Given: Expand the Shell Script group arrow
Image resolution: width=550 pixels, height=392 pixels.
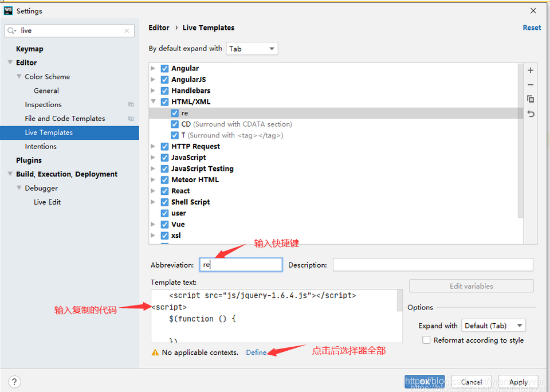Looking at the screenshot, I should click(x=153, y=202).
